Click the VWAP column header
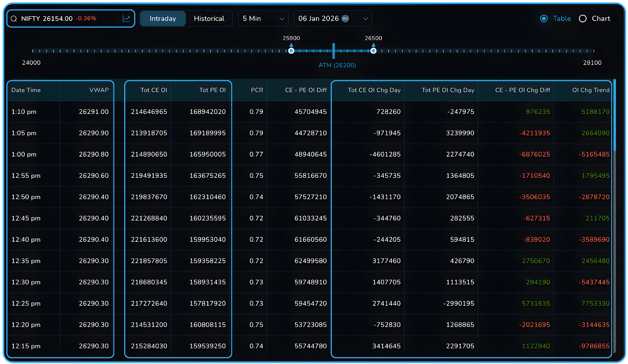 (99, 90)
